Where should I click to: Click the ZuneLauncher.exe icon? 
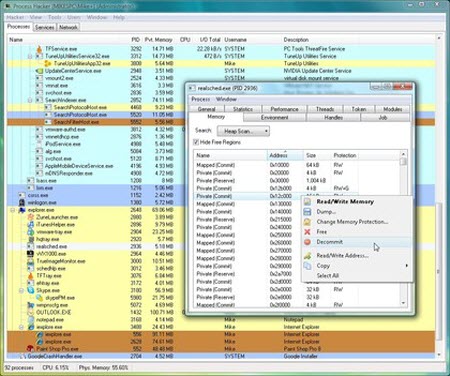31,217
